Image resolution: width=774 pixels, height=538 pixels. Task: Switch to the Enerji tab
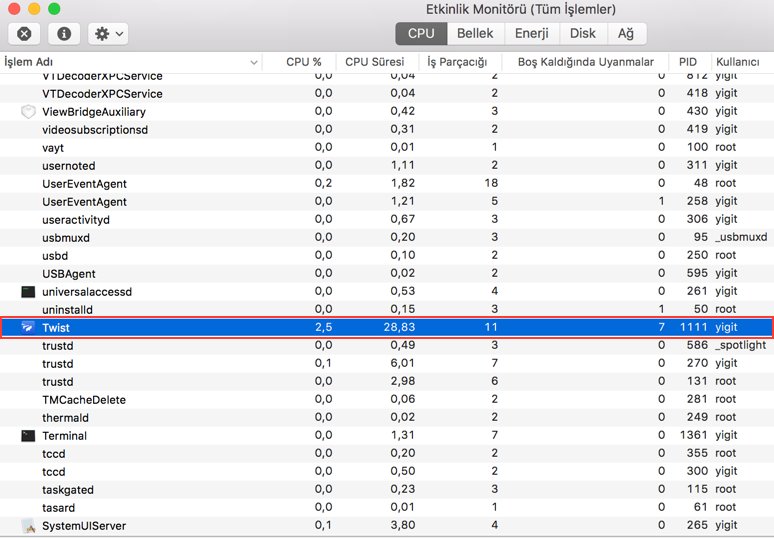(x=532, y=34)
